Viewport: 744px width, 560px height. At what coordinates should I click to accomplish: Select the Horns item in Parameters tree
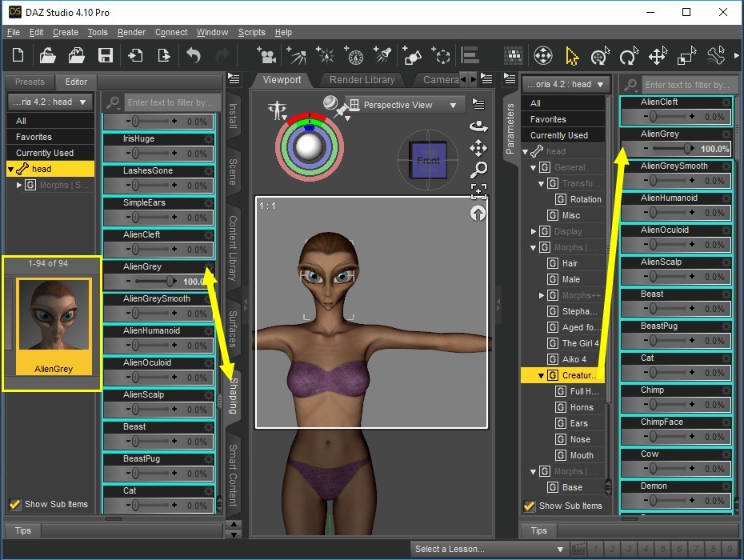(x=582, y=407)
